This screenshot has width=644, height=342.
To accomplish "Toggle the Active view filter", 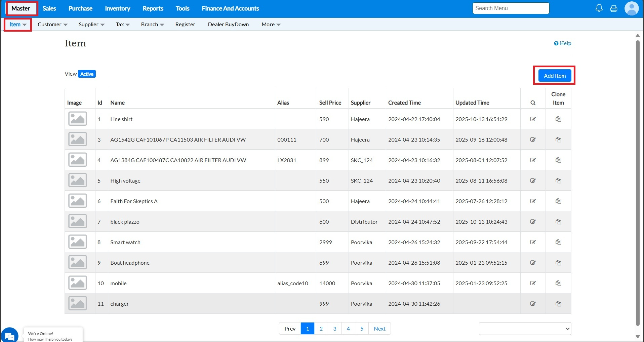I will click(87, 74).
